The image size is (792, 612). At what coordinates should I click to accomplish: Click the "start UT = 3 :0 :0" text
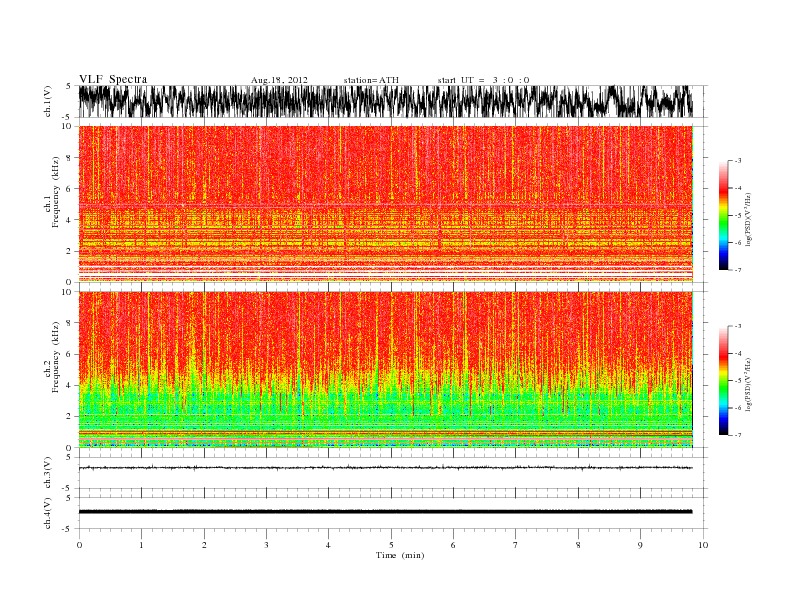tap(483, 80)
